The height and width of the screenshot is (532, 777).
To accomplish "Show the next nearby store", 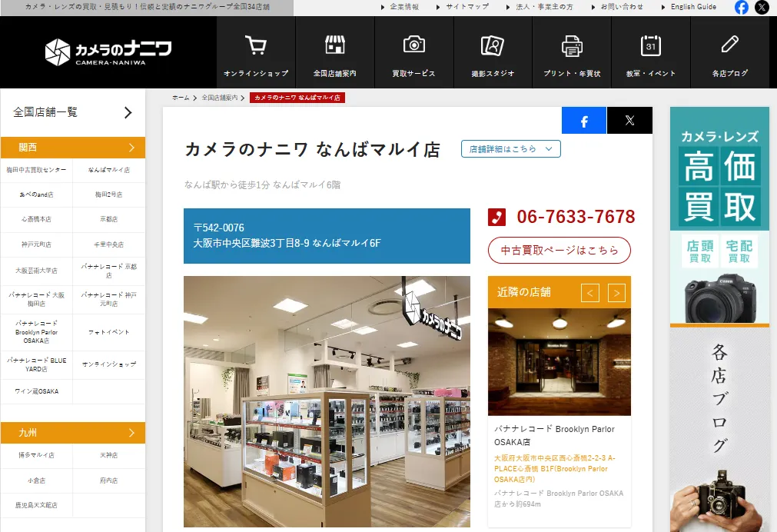I will click(x=616, y=293).
